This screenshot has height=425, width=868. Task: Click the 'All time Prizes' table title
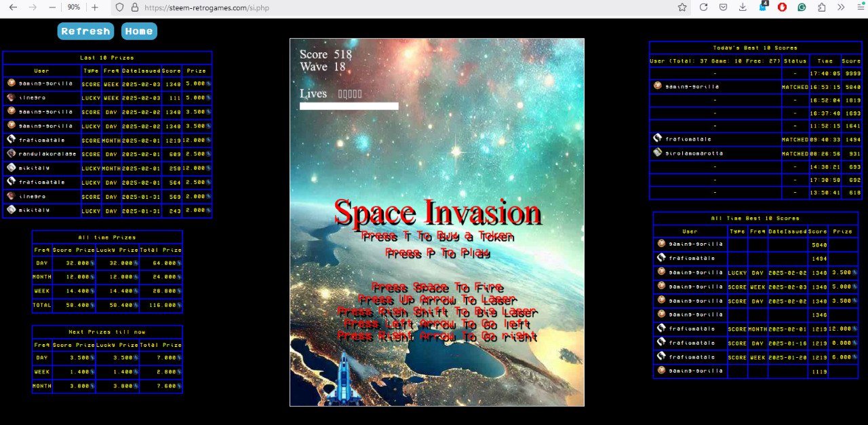(107, 238)
